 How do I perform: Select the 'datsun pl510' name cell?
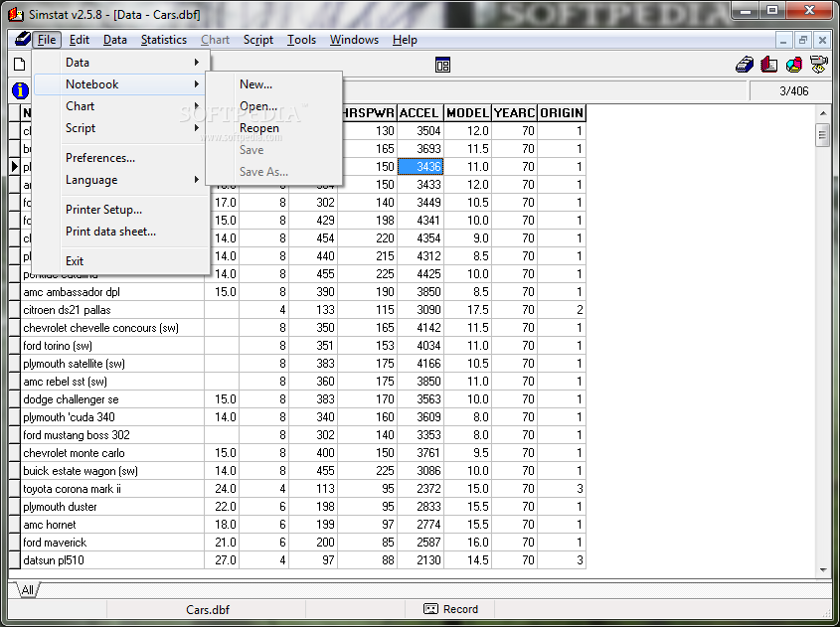[112, 560]
